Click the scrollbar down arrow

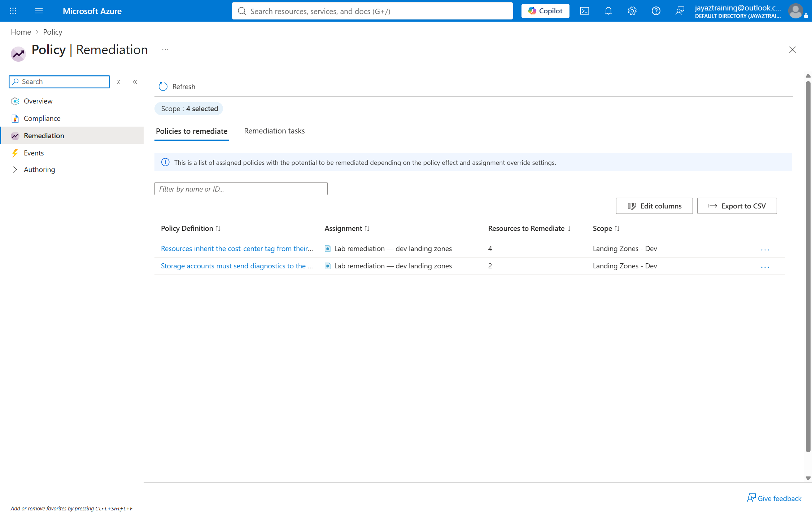pos(808,478)
